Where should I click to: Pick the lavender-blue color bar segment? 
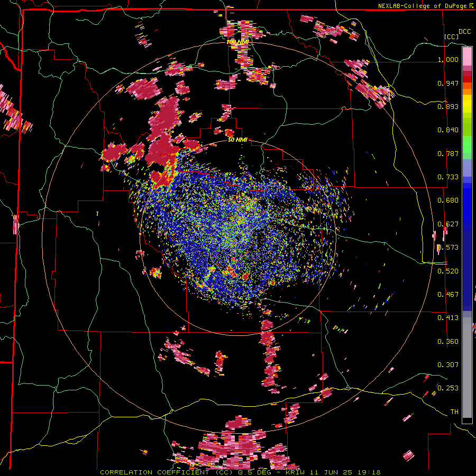tap(467, 168)
